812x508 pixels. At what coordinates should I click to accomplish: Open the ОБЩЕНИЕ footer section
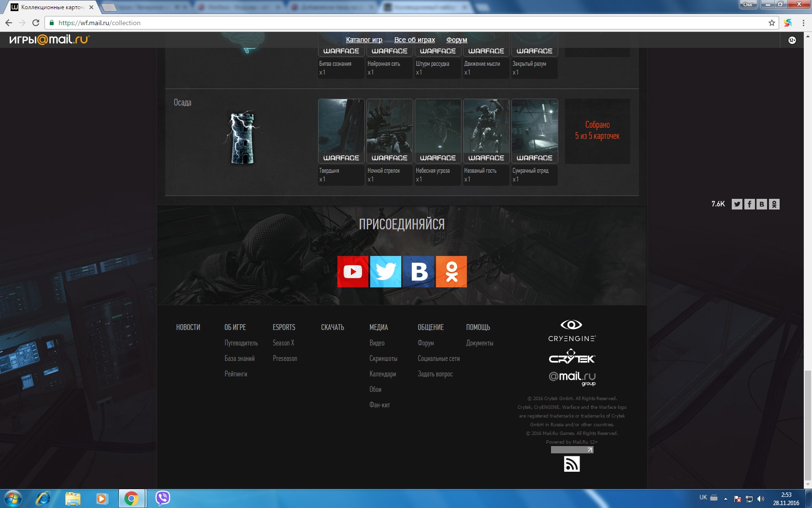coord(431,328)
